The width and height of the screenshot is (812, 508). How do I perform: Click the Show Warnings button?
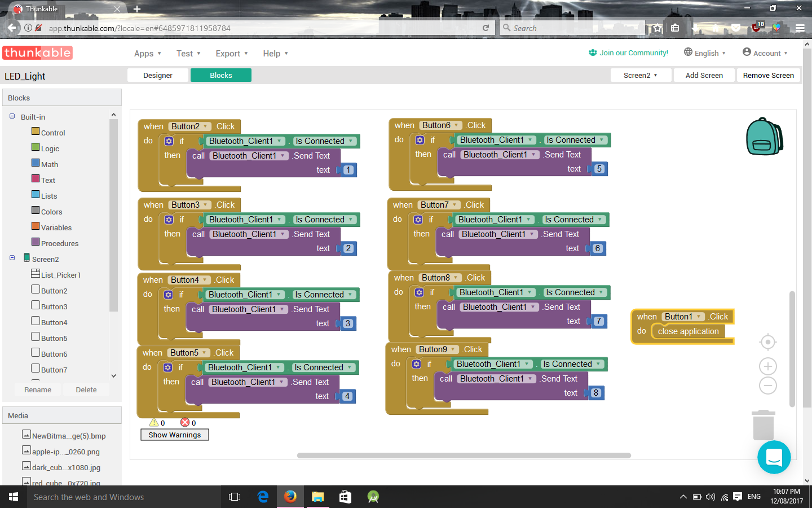(x=175, y=435)
